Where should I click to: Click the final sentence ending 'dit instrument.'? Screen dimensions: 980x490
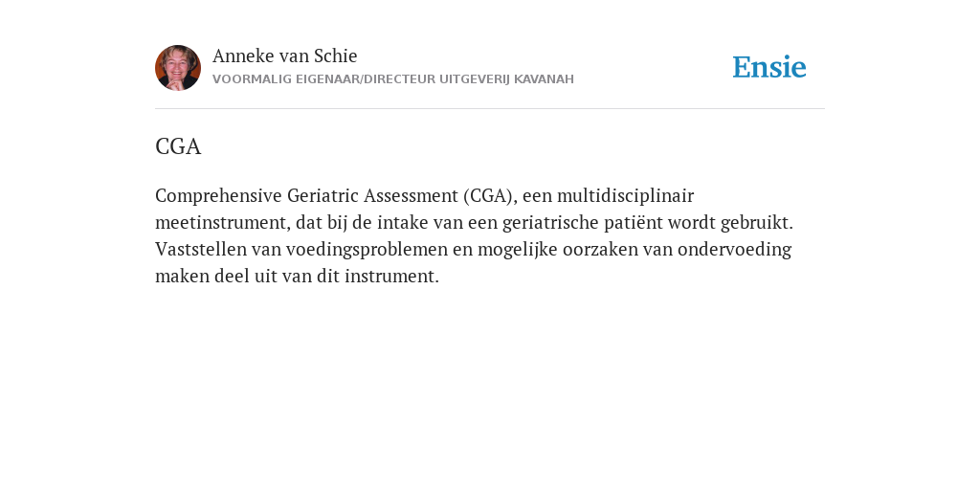click(297, 277)
